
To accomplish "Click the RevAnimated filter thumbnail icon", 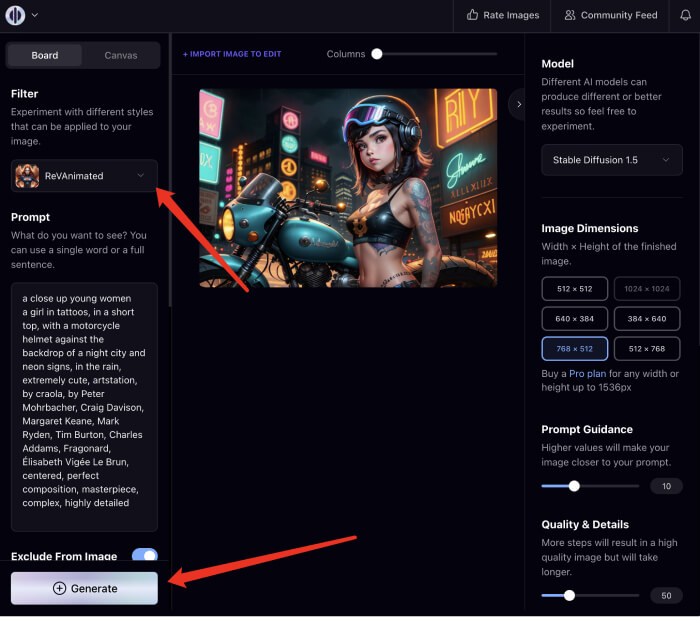I will [x=28, y=176].
